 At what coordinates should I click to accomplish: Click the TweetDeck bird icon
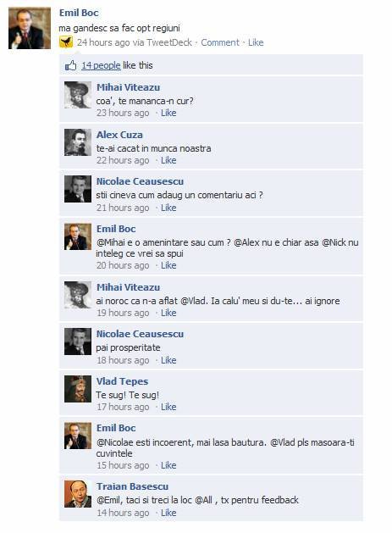pyautogui.click(x=66, y=42)
